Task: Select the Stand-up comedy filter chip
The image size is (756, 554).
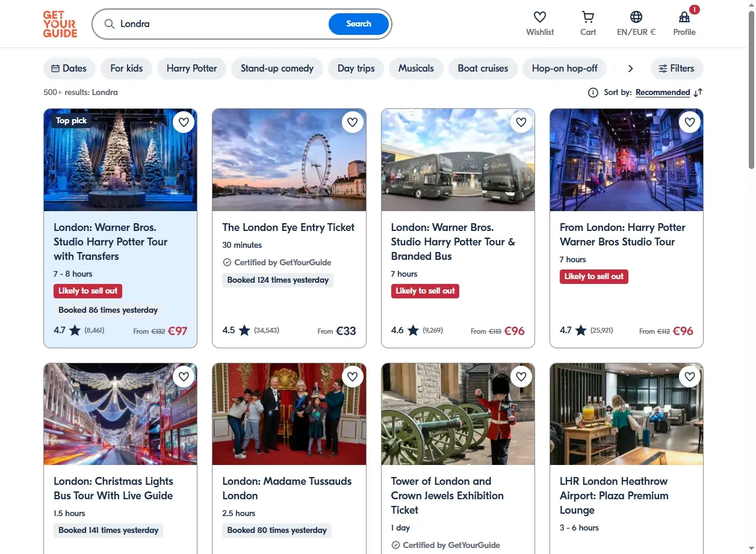Action: [277, 69]
